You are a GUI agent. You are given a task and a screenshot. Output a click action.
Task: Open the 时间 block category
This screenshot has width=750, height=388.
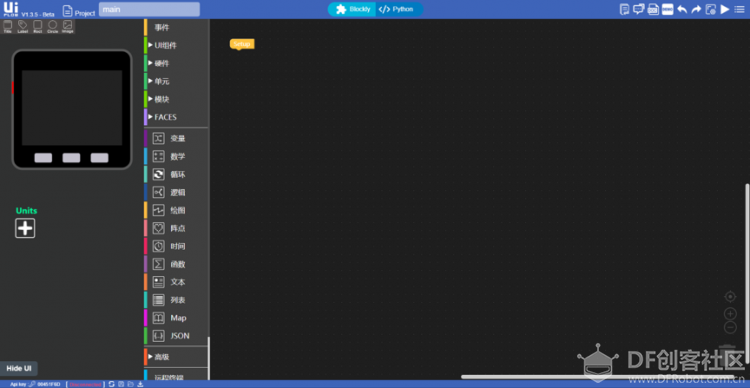[x=176, y=246]
